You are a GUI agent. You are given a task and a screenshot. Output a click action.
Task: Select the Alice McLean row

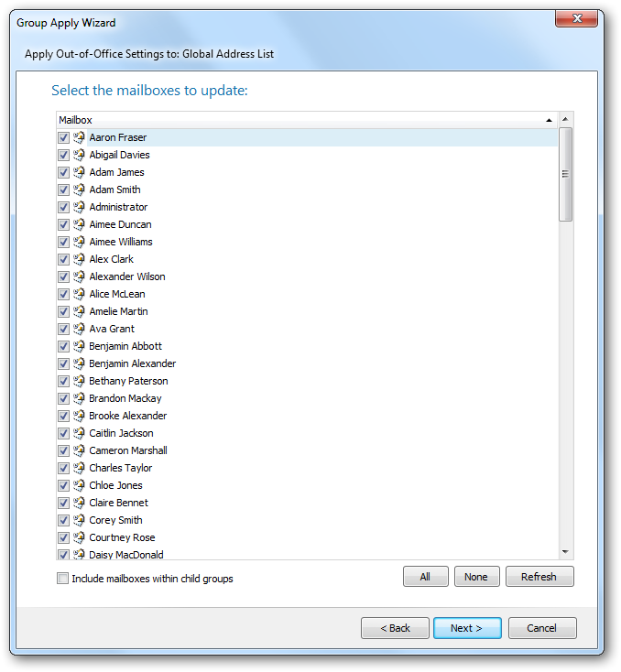307,294
